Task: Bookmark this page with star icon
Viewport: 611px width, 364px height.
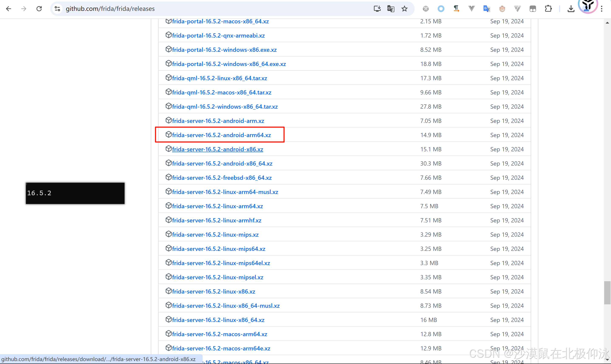Action: click(x=404, y=9)
